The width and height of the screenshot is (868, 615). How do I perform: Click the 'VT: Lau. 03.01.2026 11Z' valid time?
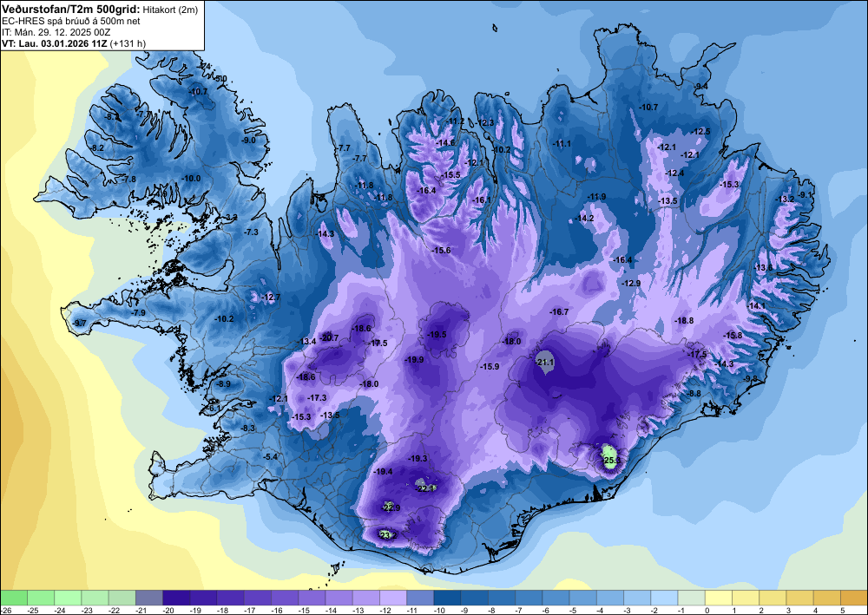coord(54,43)
